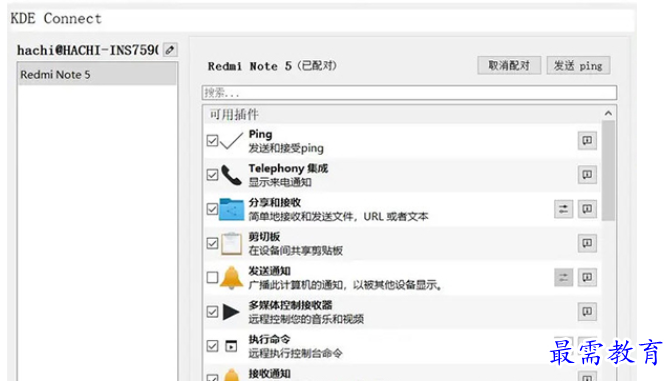The height and width of the screenshot is (384, 671).
Task: Click the hachi@HACHI-INS759 device name
Action: [88, 50]
